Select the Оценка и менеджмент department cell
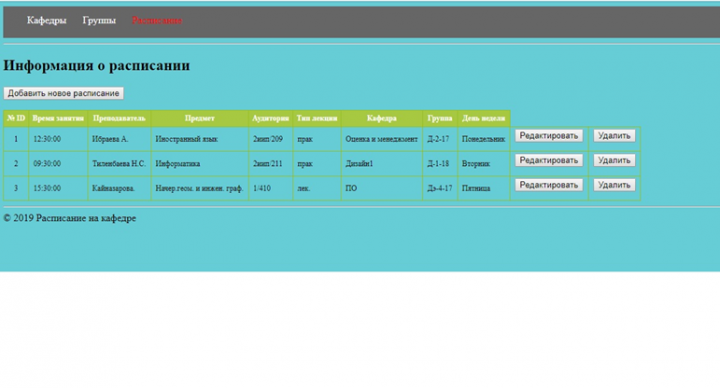Image resolution: width=720 pixels, height=388 pixels. (382, 139)
